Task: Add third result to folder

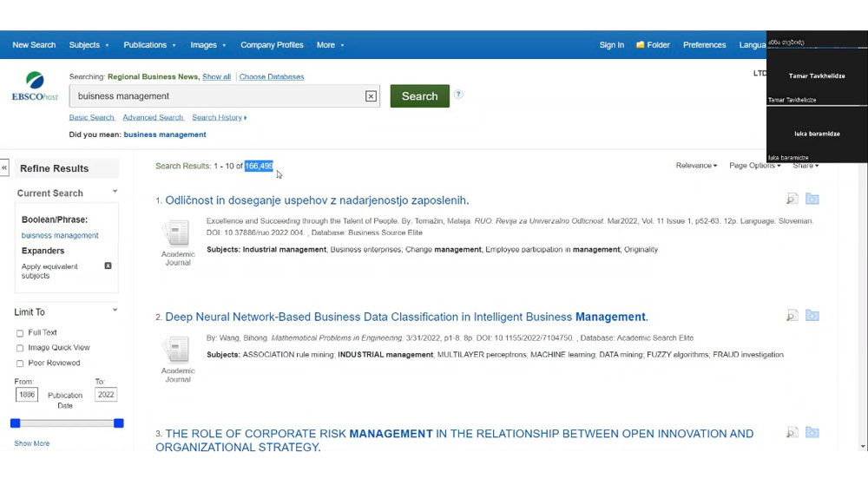Action: coord(812,432)
